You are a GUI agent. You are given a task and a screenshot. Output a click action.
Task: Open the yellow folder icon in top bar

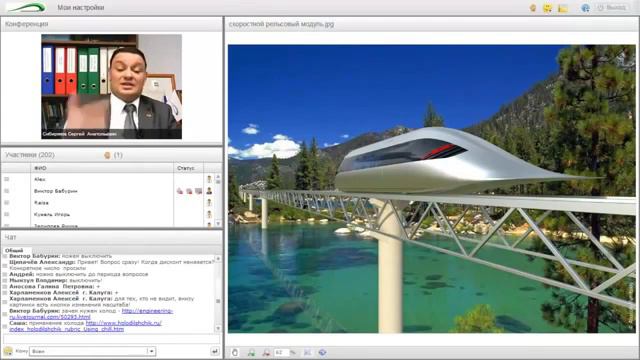563,8
